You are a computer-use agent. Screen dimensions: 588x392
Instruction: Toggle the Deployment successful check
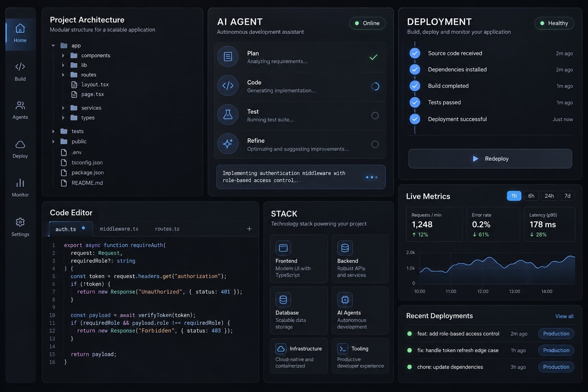pos(415,119)
